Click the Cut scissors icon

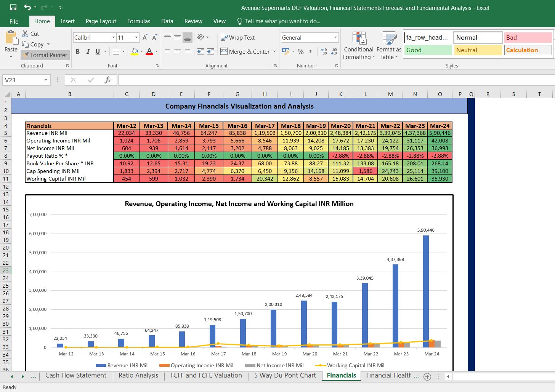coord(25,34)
